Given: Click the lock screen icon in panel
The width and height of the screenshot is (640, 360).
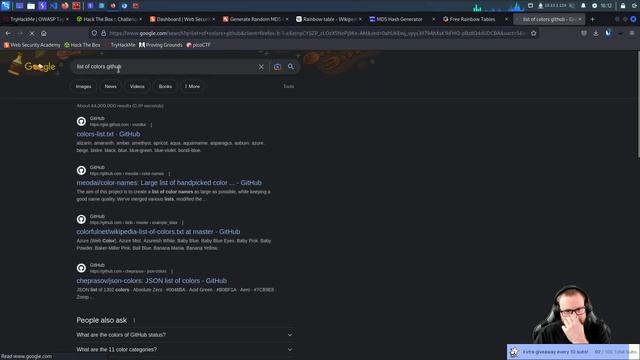Looking at the screenshot, I should [x=623, y=6].
